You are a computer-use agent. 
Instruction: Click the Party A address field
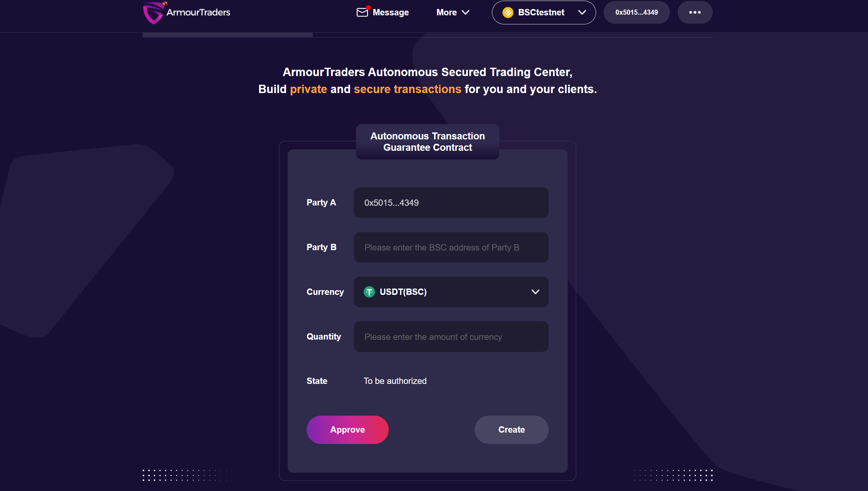pyautogui.click(x=451, y=203)
